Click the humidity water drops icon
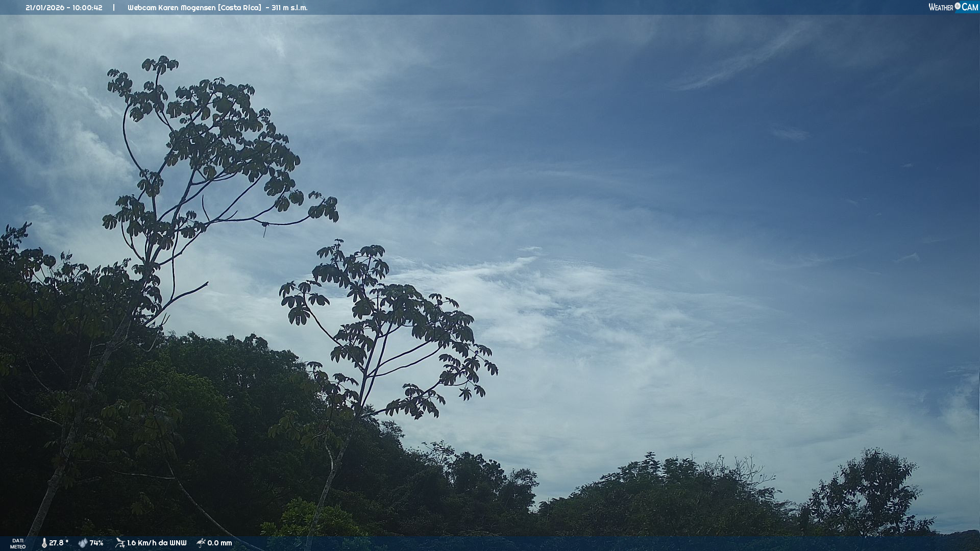The width and height of the screenshot is (980, 551). (x=83, y=543)
